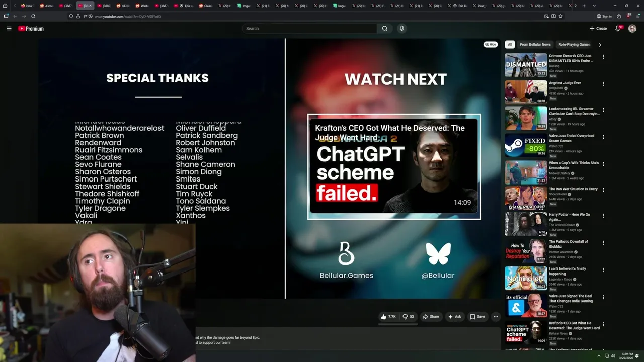Open options for Angriest Judge Ever video
The image size is (644, 362).
(603, 84)
